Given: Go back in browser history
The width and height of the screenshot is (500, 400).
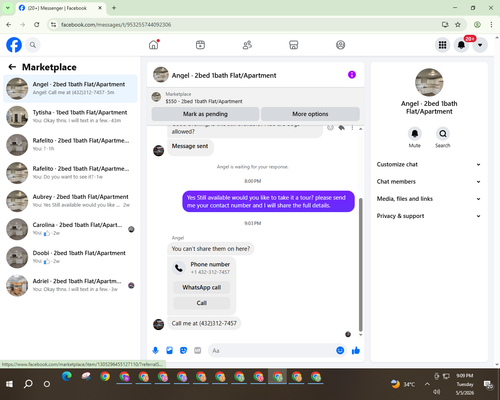Looking at the screenshot, I should point(9,24).
